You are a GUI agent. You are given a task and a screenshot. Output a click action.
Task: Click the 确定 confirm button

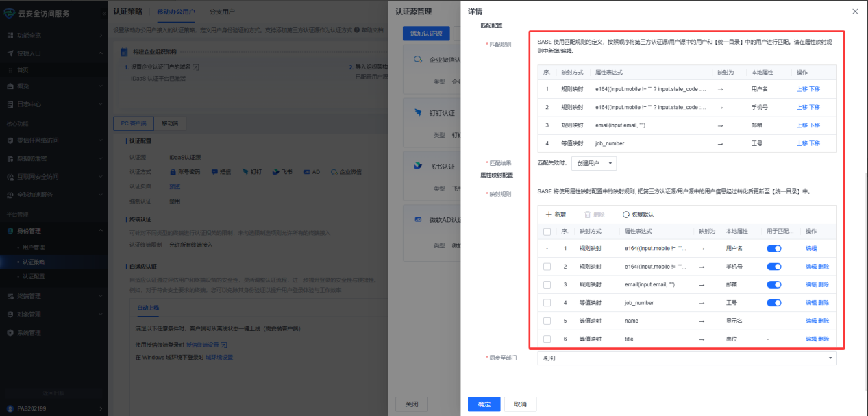tap(484, 404)
